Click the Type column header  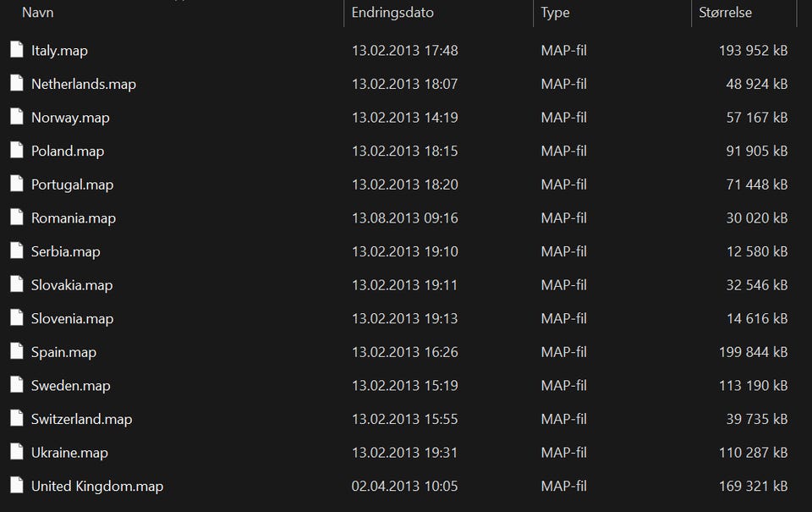pos(555,13)
